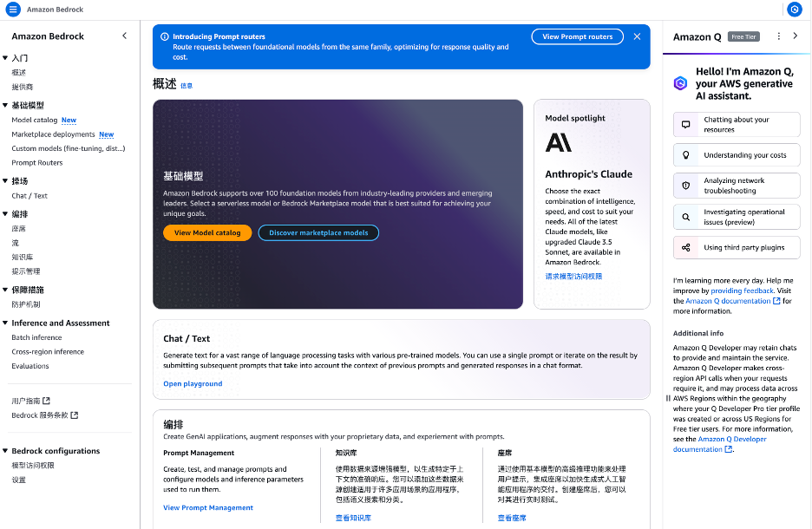Click external icon after Developer documentation
The height and width of the screenshot is (529, 812).
point(729,449)
